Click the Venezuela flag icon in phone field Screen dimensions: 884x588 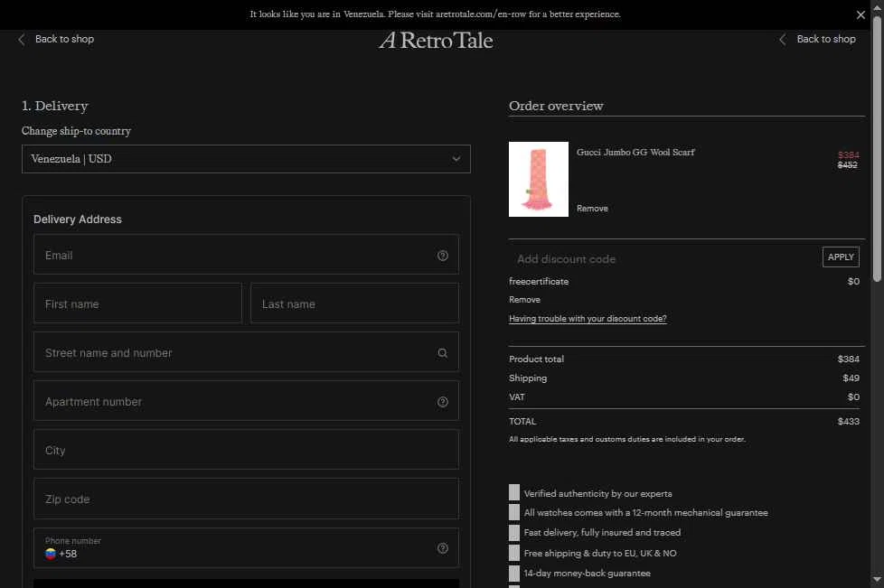coord(51,554)
